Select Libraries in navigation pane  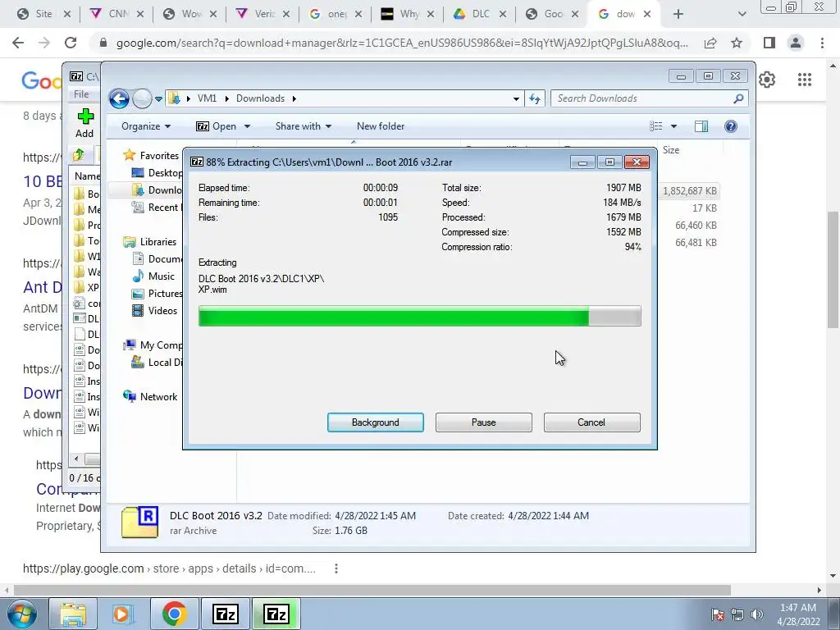coord(151,242)
